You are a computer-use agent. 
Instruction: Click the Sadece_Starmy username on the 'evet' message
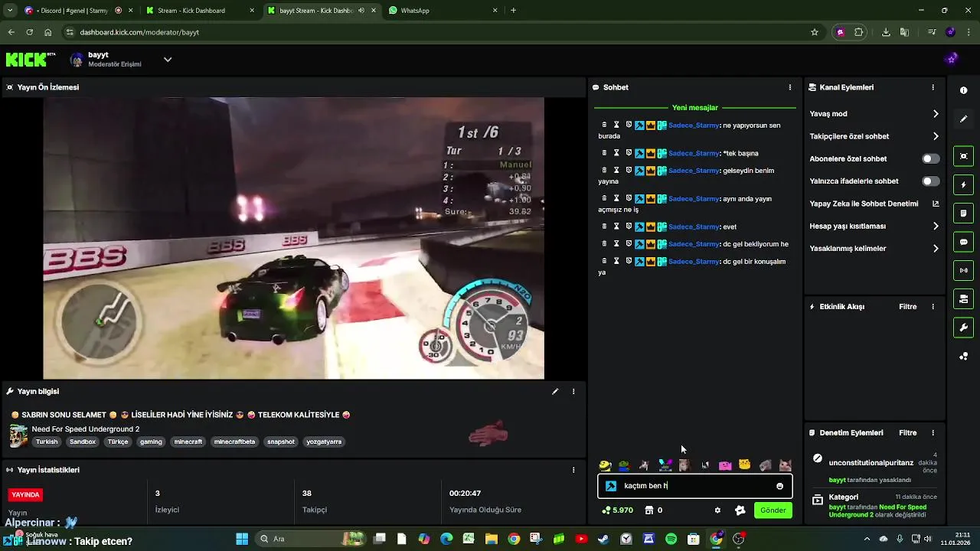694,227
